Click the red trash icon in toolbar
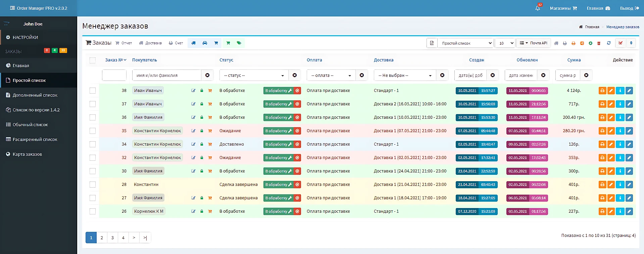The width and height of the screenshot is (644, 254). pyautogui.click(x=599, y=43)
